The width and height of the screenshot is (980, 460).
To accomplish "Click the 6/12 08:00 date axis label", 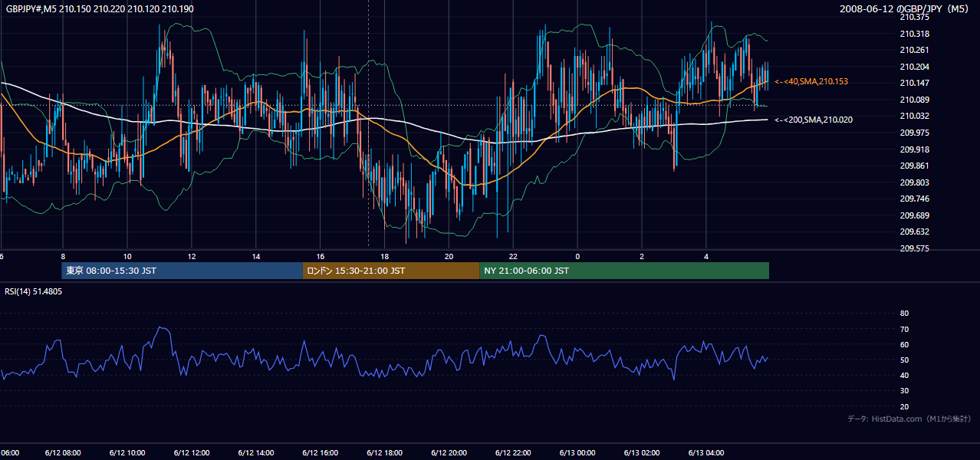I will pyautogui.click(x=63, y=452).
